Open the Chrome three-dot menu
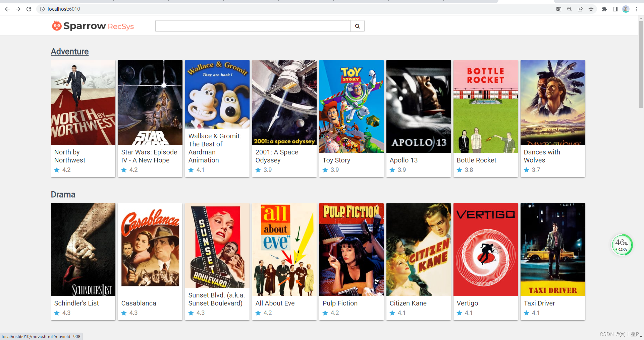This screenshot has width=644, height=340. click(637, 9)
